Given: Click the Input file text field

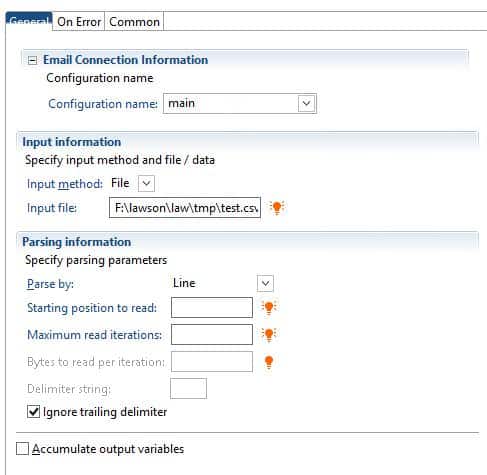Looking at the screenshot, I should point(185,208).
